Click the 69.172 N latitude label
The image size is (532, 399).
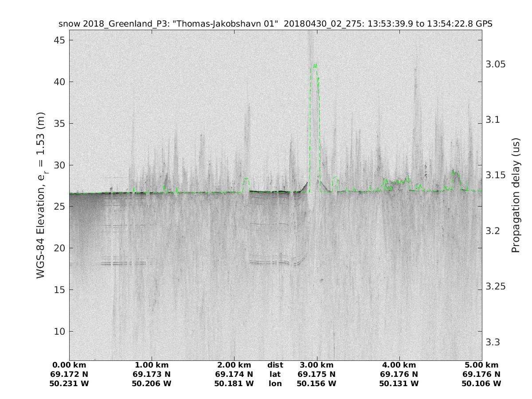(x=69, y=374)
